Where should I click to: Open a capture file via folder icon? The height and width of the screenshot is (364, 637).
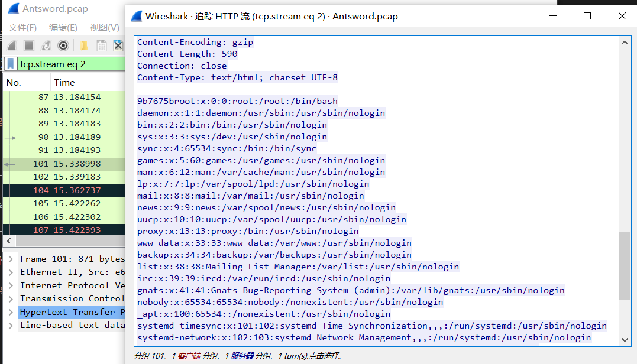coord(83,45)
